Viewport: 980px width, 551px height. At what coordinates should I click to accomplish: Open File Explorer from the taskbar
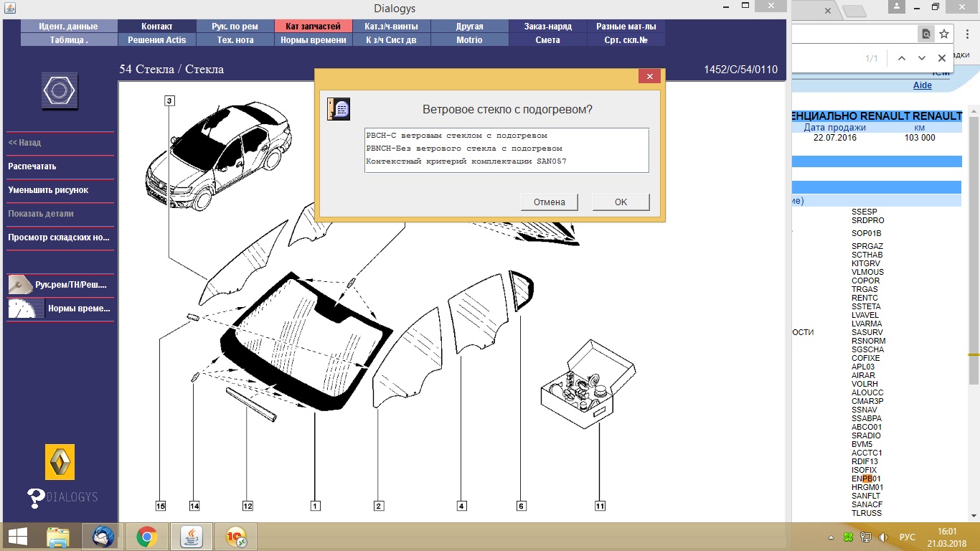pos(58,537)
